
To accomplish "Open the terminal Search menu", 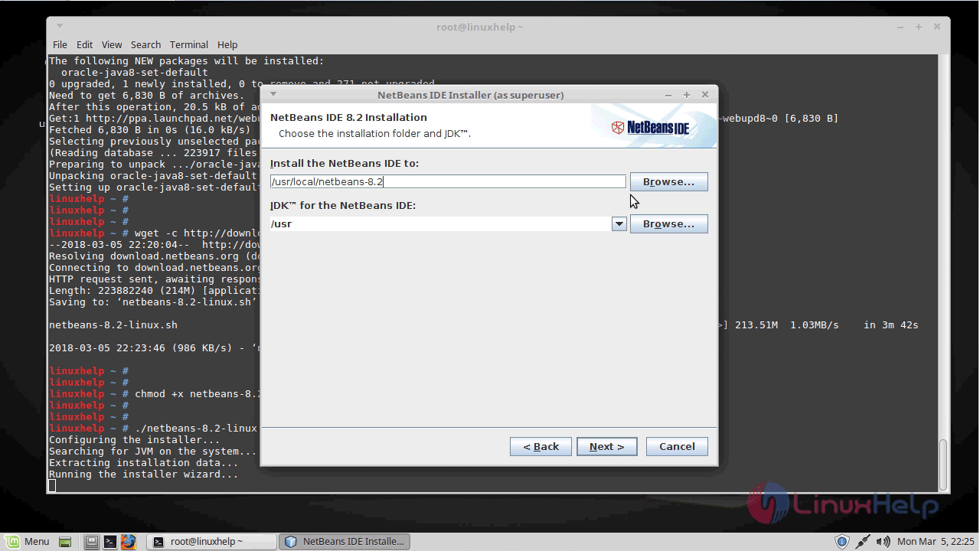I will [x=145, y=44].
